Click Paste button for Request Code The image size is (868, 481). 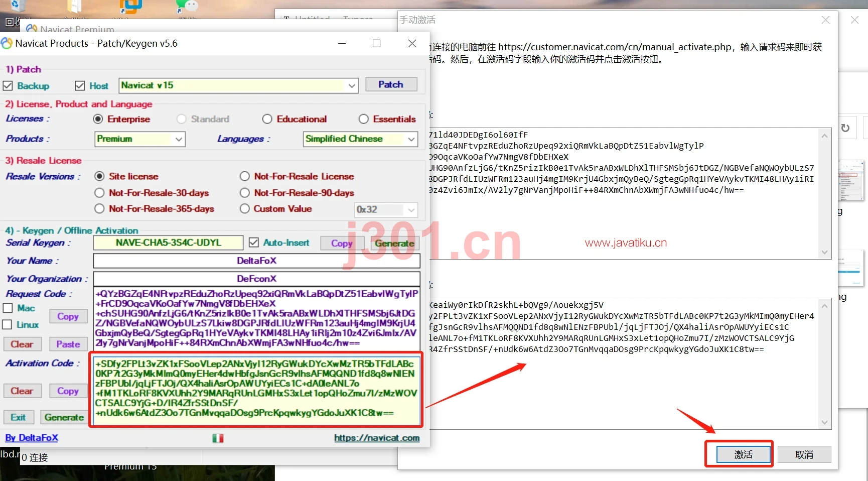tap(68, 344)
